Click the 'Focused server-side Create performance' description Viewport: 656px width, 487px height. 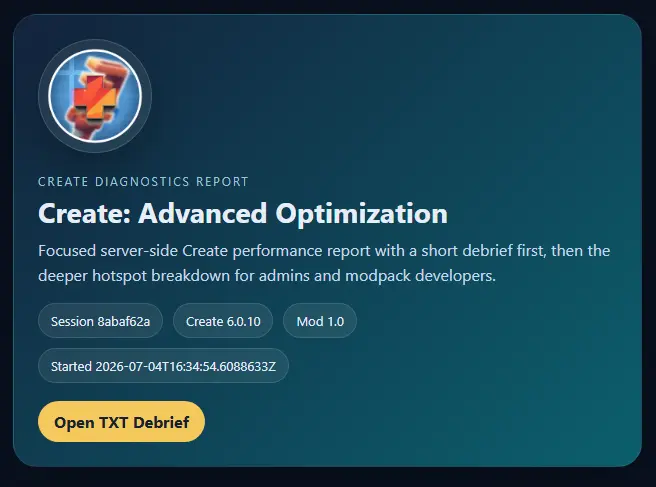tap(324, 263)
